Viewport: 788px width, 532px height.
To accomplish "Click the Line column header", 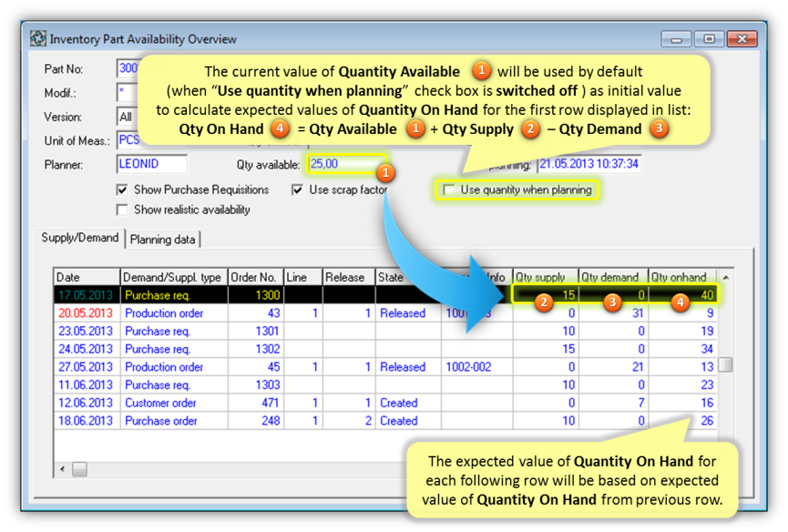I will (x=303, y=277).
